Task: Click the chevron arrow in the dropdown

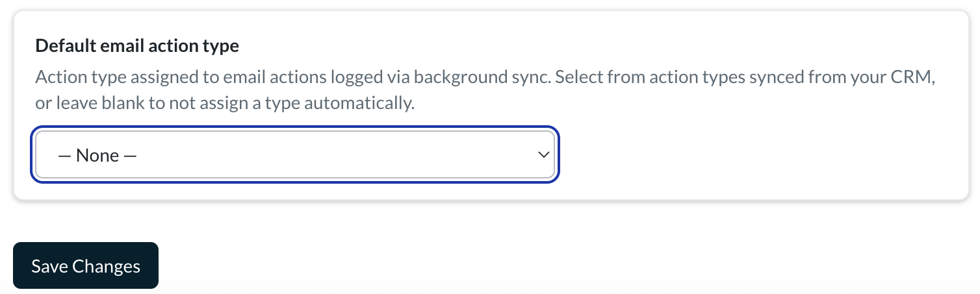Action: (x=543, y=155)
